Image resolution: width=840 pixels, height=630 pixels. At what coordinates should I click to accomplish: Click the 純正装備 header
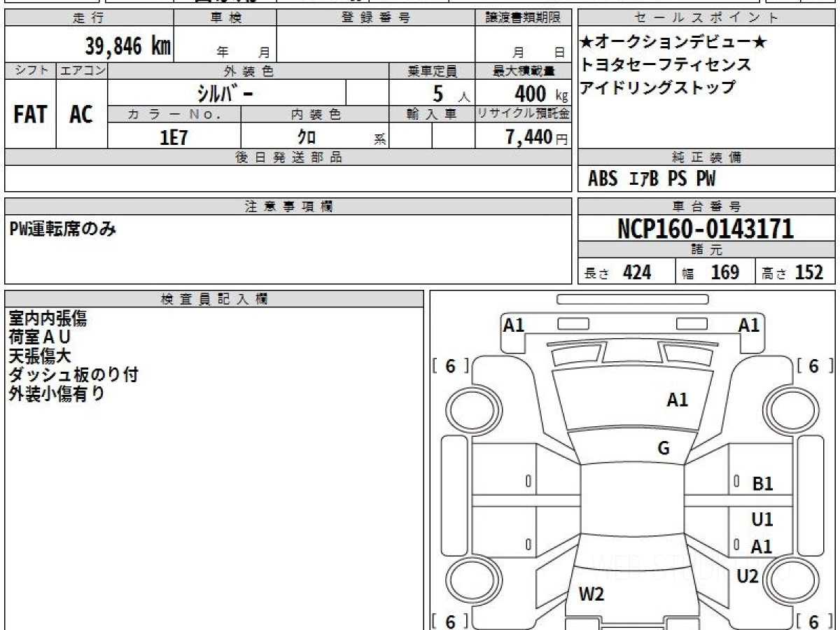pos(707,157)
